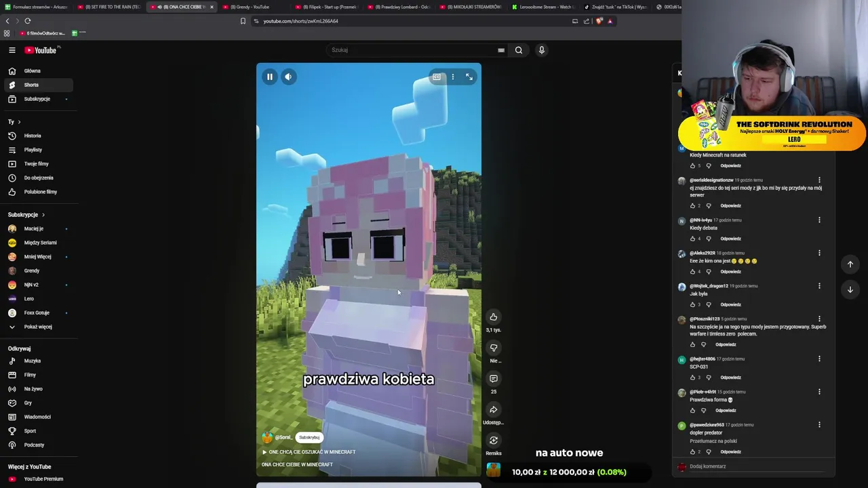Open Historia in the sidebar

coord(37,136)
